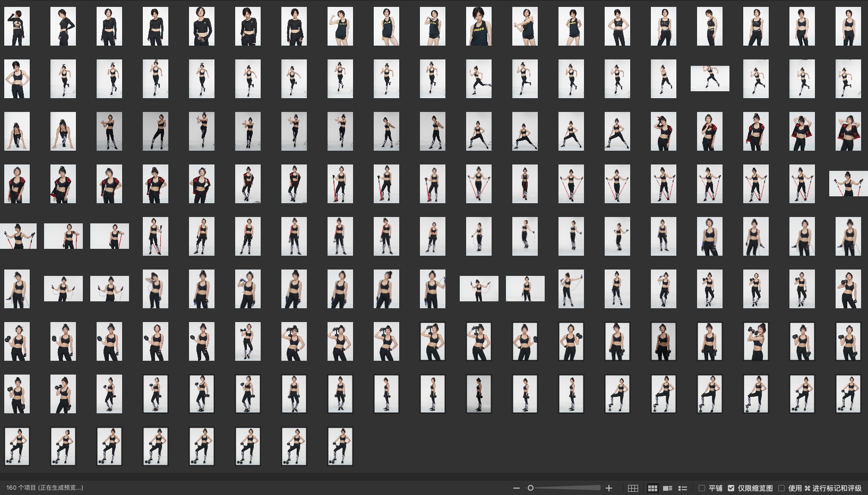The image size is (868, 495).
Task: Click the lock thumbnail grid icon
Action: [x=633, y=488]
